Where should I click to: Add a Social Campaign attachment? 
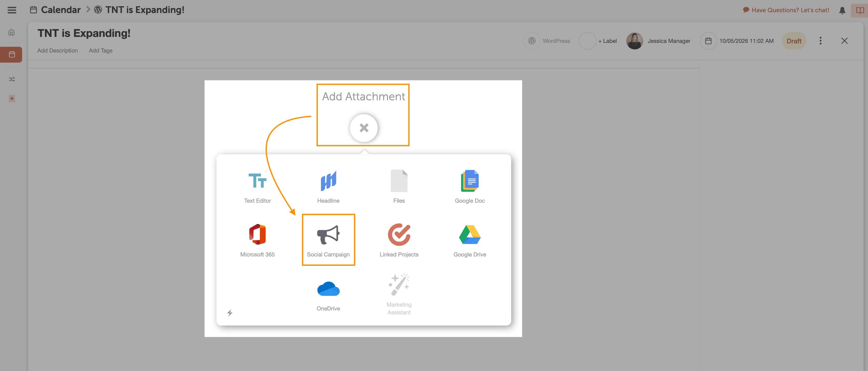tap(328, 240)
